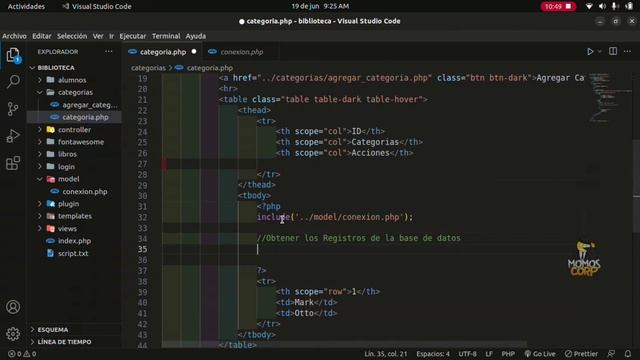This screenshot has height=360, width=640.
Task: Open the Manage gear icon
Action: [x=13, y=334]
